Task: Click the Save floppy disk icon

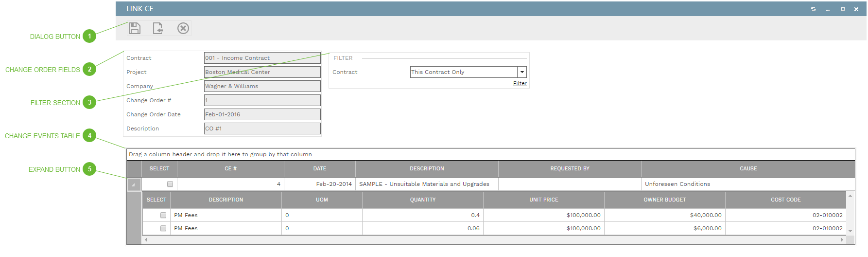Action: tap(135, 28)
